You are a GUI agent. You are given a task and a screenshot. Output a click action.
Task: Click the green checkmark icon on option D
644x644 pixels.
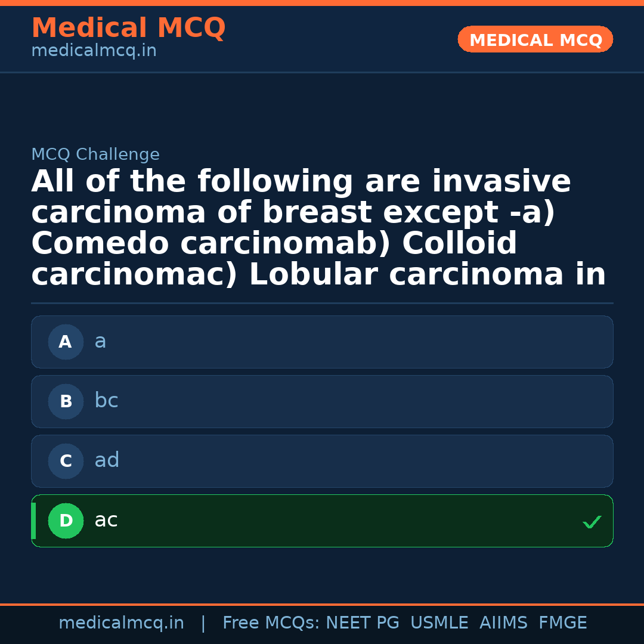[592, 522]
